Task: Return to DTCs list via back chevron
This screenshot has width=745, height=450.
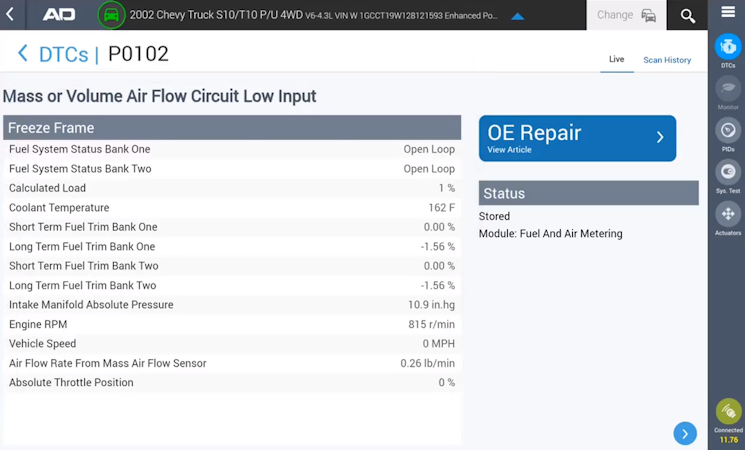Action: coord(22,54)
